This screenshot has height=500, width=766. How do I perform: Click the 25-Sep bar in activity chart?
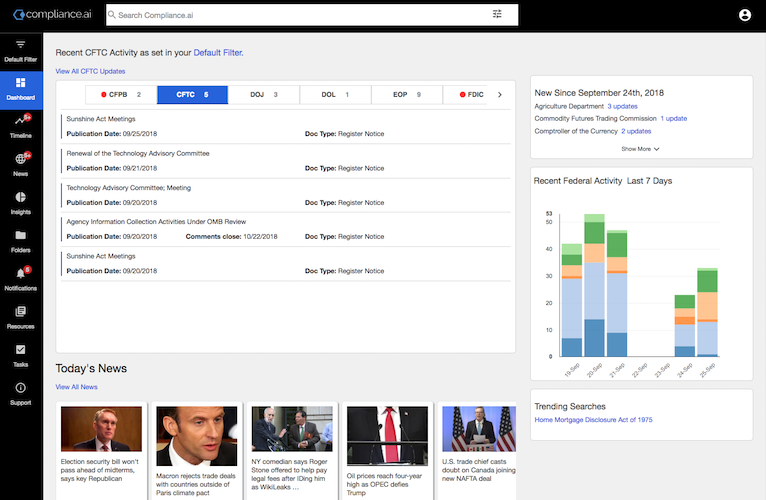coord(707,313)
